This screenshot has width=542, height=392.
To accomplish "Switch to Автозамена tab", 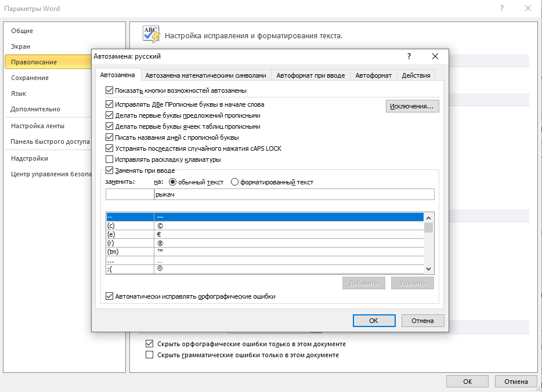I will (x=118, y=75).
